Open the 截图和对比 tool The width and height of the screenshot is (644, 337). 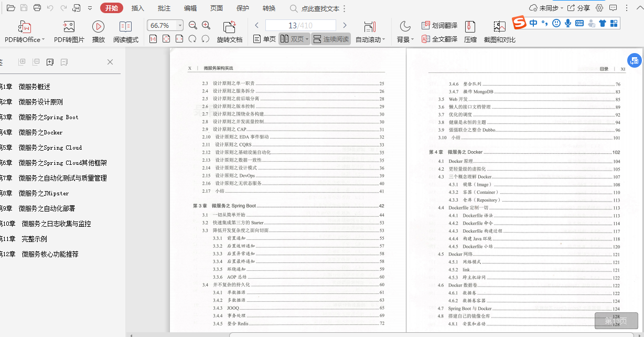point(499,33)
